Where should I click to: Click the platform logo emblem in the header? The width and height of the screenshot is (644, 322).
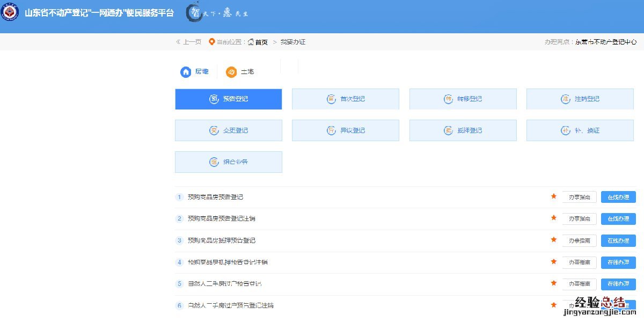10,12
